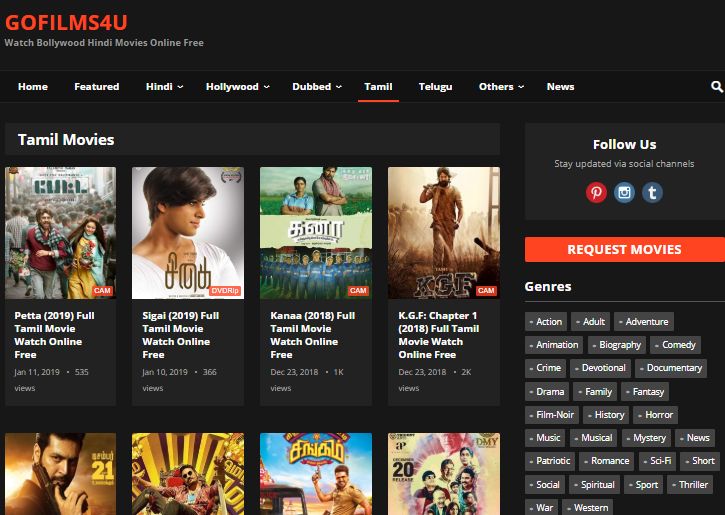Open Sigai (2019) Full Tamil Movie title link
725x515 pixels.
(181, 335)
